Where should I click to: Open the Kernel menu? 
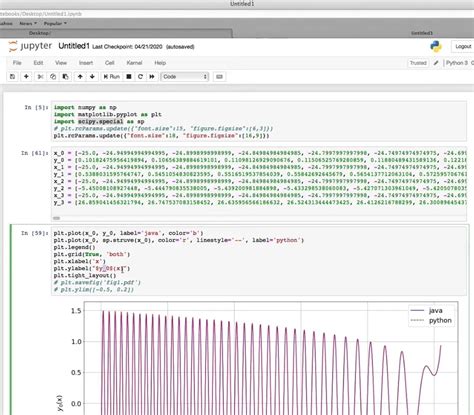point(134,63)
